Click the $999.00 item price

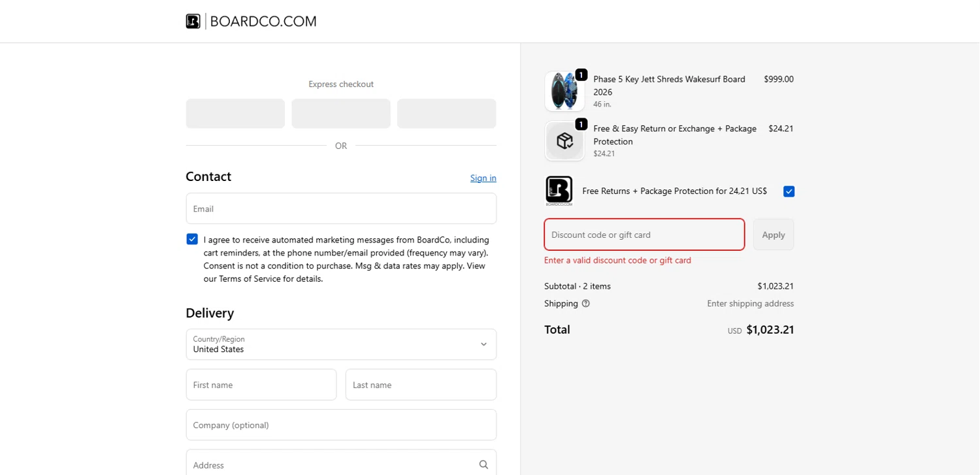pos(779,79)
